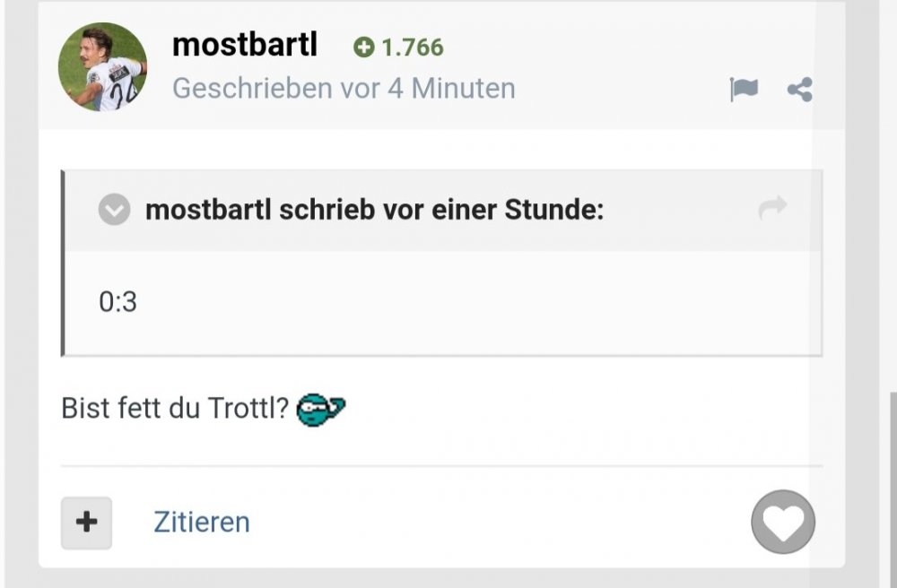Click the Zitieren link

pyautogui.click(x=201, y=523)
